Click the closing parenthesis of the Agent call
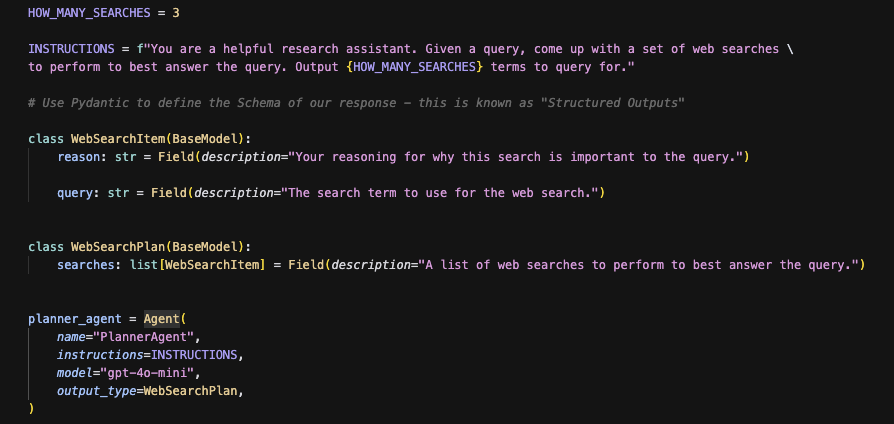 (31, 409)
